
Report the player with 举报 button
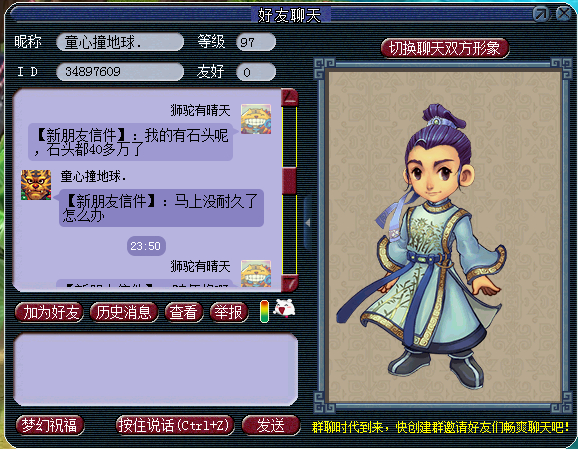pyautogui.click(x=229, y=312)
